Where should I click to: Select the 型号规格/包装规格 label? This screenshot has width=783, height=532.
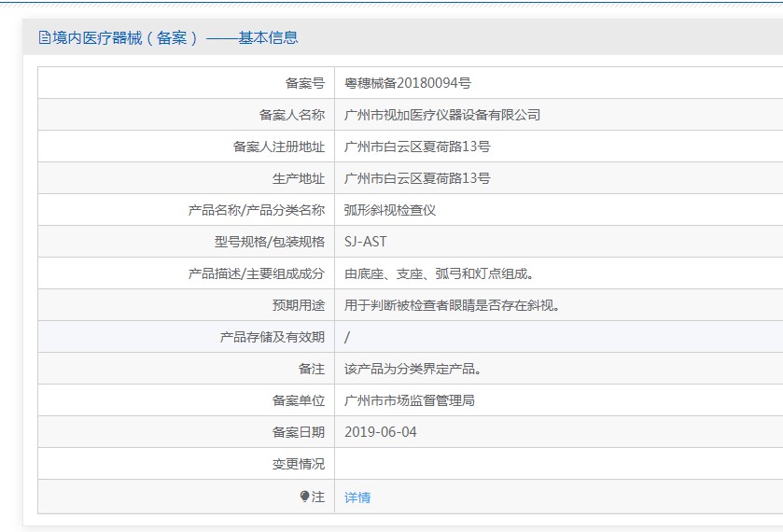pos(270,242)
